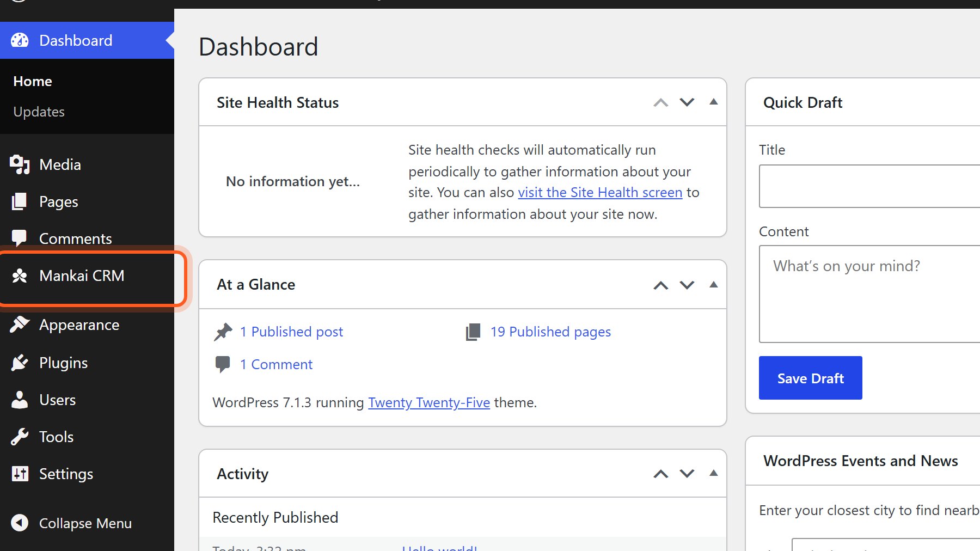Open the 1 Comment link
This screenshot has width=980, height=551.
click(276, 364)
